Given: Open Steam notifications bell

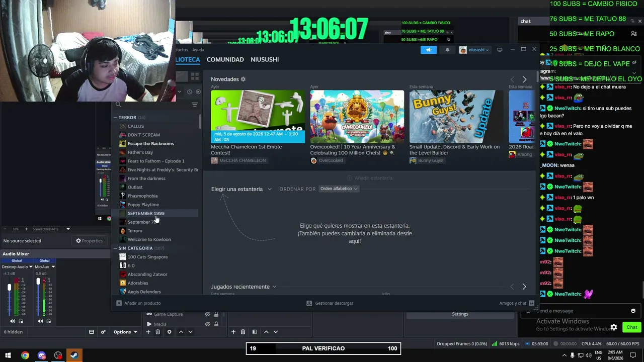Looking at the screenshot, I should coord(447,50).
